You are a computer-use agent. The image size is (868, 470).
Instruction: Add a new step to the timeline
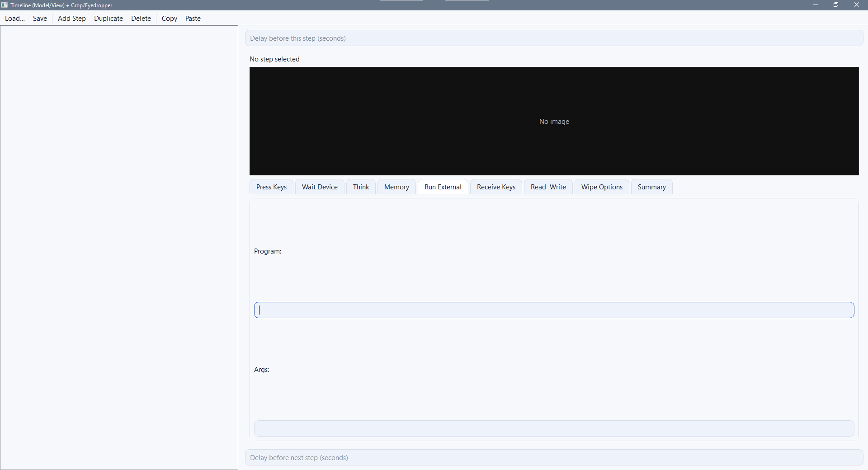tap(71, 19)
